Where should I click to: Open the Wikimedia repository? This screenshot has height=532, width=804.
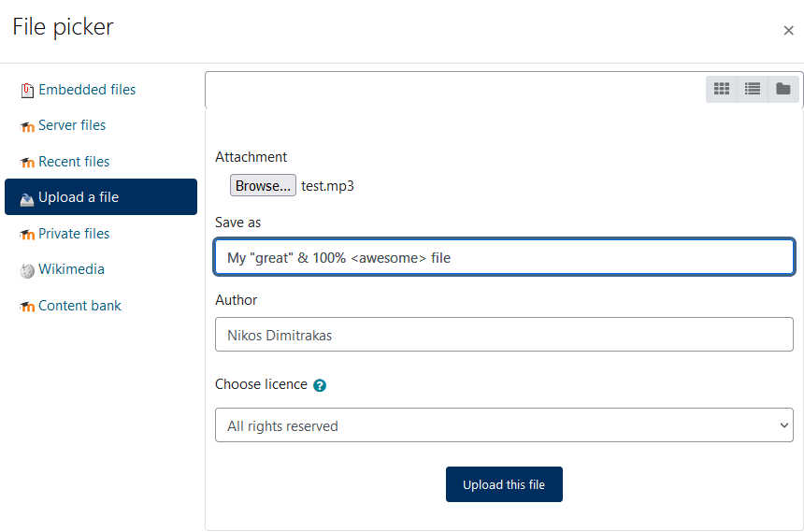72,269
